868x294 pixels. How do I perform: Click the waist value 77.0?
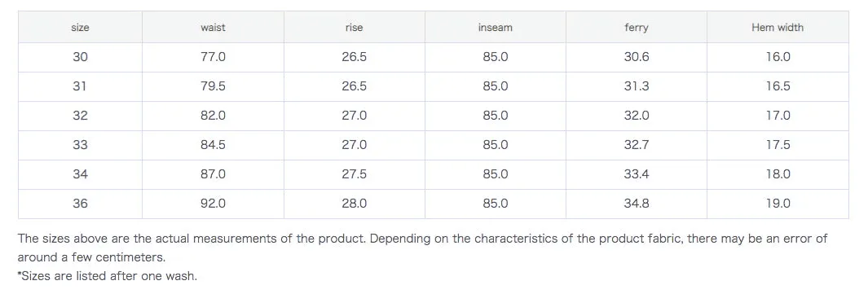(213, 57)
